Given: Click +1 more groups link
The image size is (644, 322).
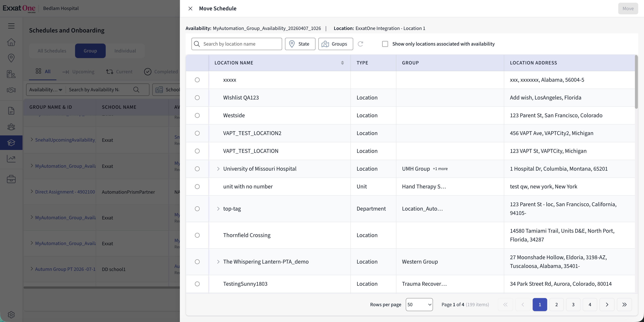Looking at the screenshot, I should 440,169.
